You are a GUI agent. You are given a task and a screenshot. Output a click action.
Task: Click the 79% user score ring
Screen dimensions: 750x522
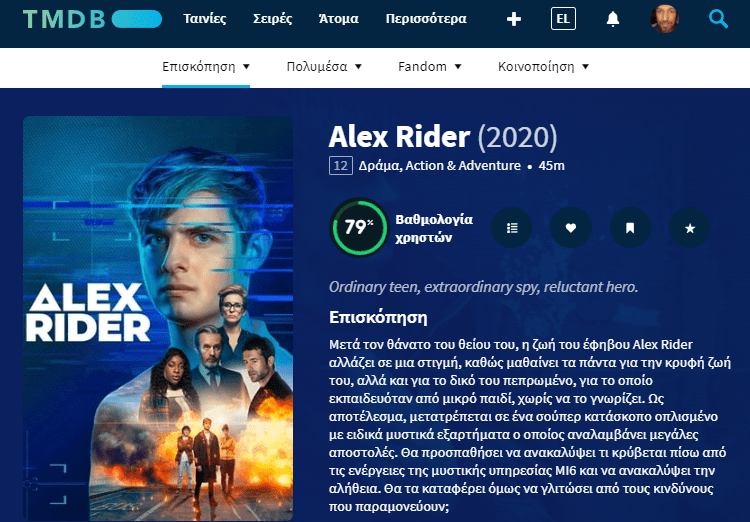(359, 227)
